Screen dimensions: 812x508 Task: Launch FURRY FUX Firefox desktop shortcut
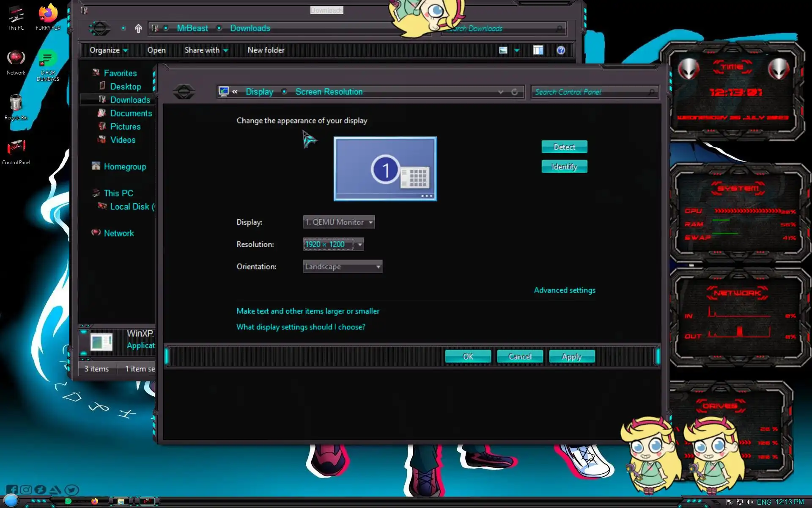pyautogui.click(x=48, y=17)
